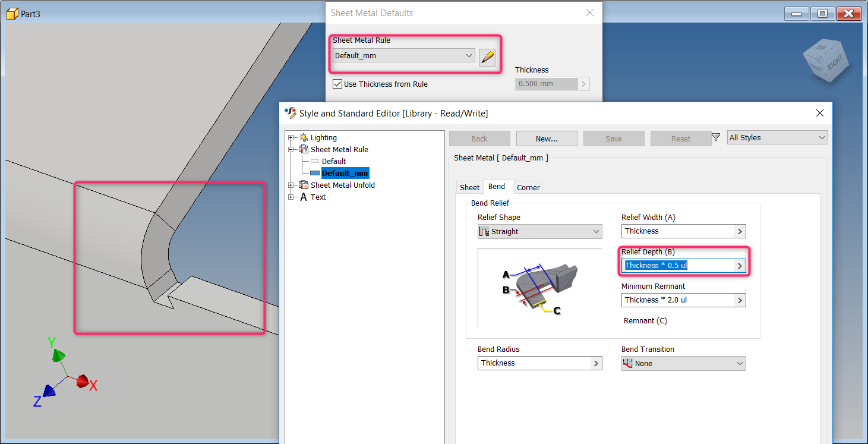Viewport: 868px width, 444px height.
Task: Toggle Use Thickness from Rule checkbox
Action: click(x=337, y=84)
